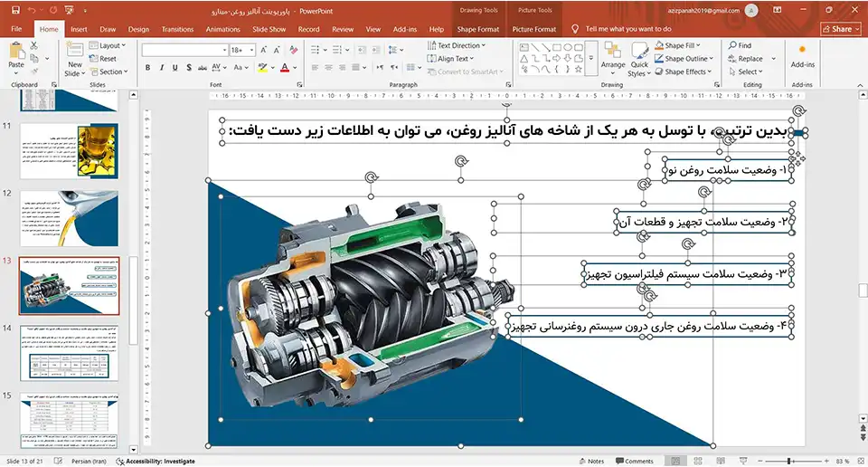Image resolution: width=868 pixels, height=467 pixels.
Task: Open the Section dropdown
Action: click(109, 72)
